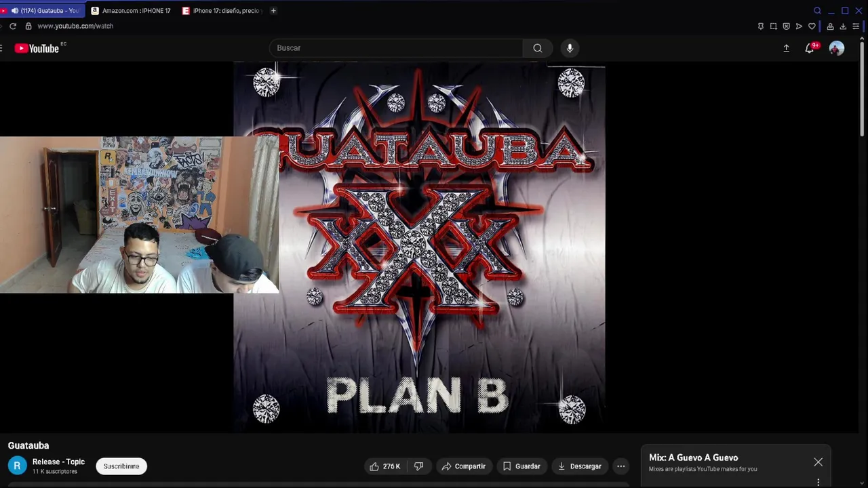The image size is (868, 488).
Task: Focus the Buscar search field
Action: click(x=396, y=48)
